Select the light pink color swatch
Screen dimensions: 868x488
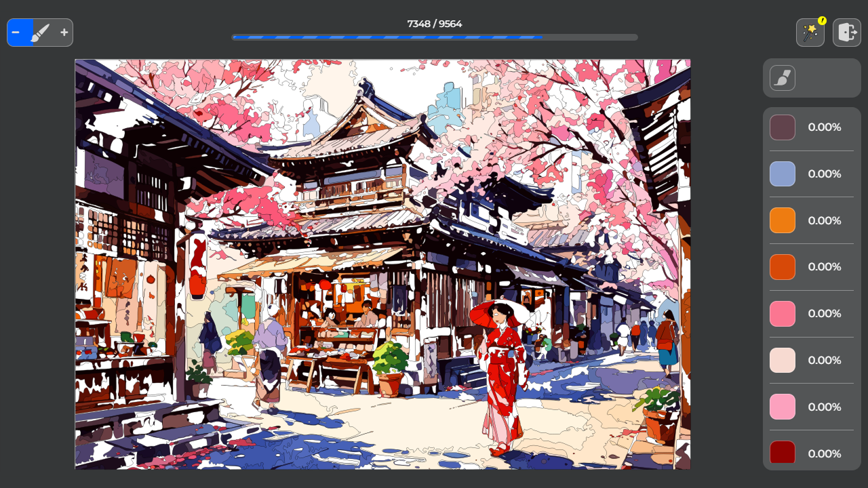click(782, 407)
